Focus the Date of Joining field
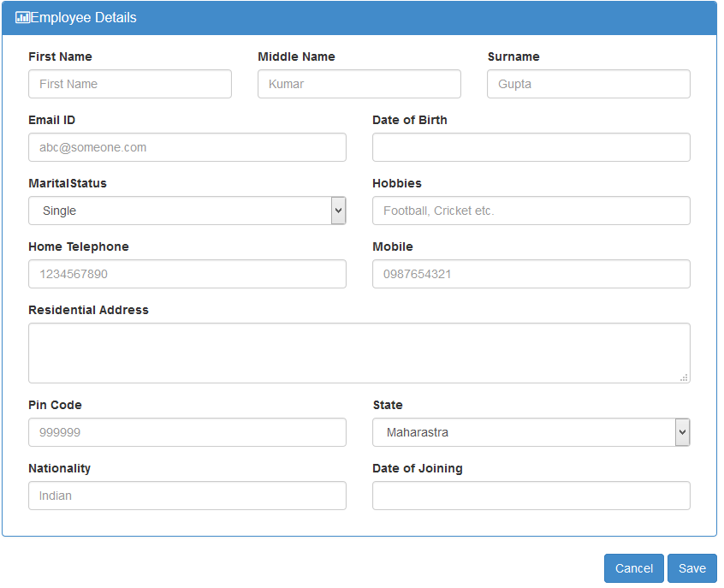This screenshot has width=724, height=588. pyautogui.click(x=531, y=496)
